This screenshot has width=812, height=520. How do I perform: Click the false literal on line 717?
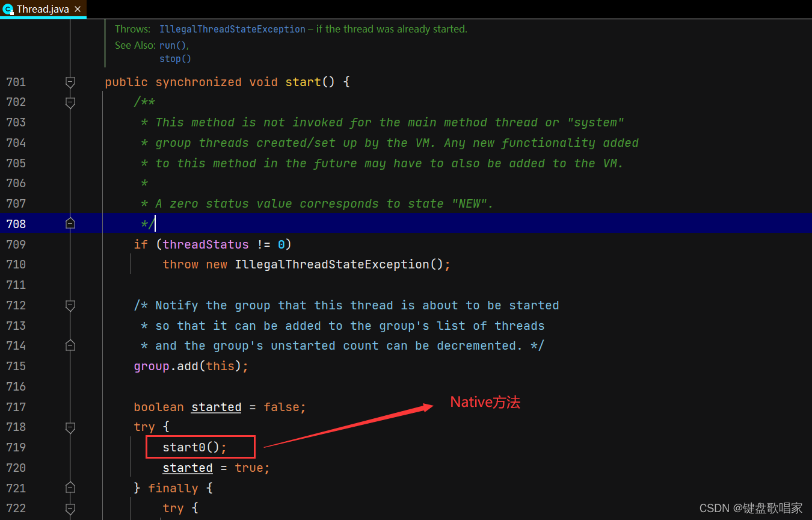point(281,407)
